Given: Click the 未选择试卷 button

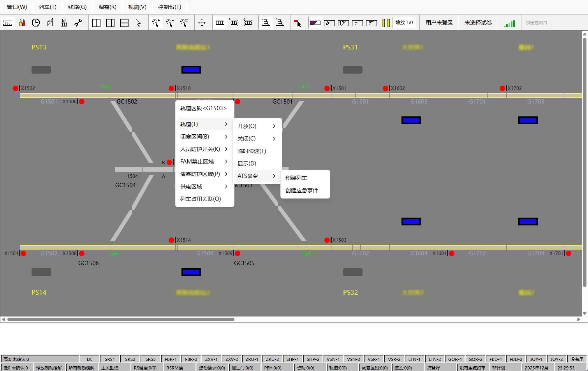Looking at the screenshot, I should 478,23.
